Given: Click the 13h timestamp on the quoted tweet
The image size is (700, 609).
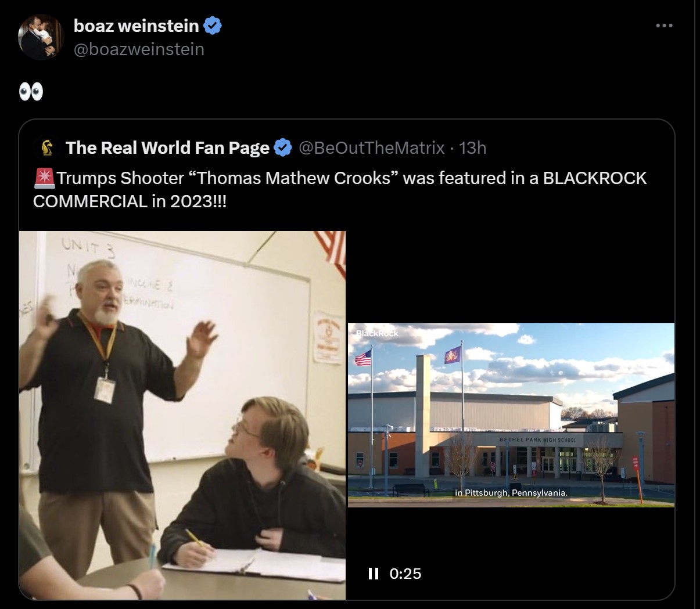Looking at the screenshot, I should pos(472,148).
